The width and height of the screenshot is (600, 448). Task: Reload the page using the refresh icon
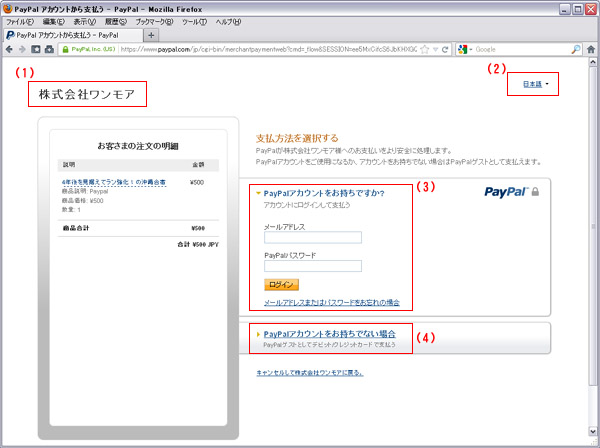444,48
